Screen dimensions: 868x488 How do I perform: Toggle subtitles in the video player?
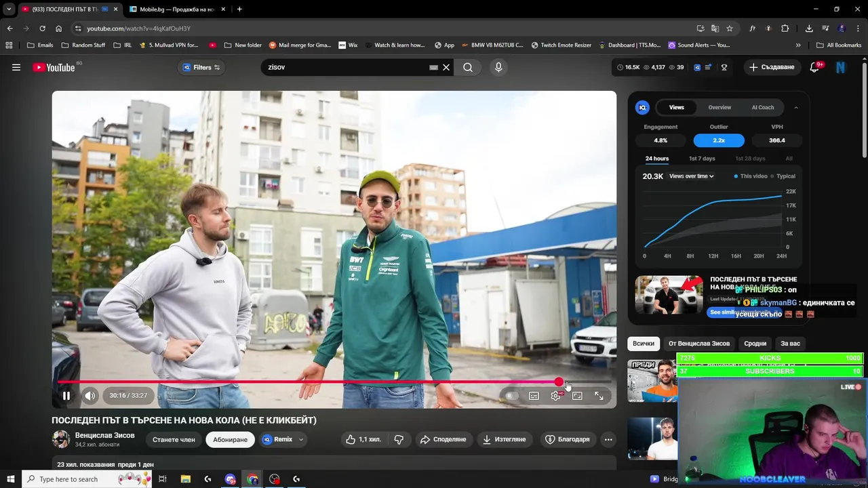(x=534, y=396)
